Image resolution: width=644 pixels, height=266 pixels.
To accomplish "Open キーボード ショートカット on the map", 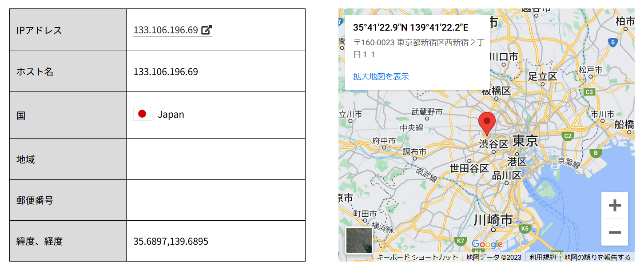I will [417, 258].
